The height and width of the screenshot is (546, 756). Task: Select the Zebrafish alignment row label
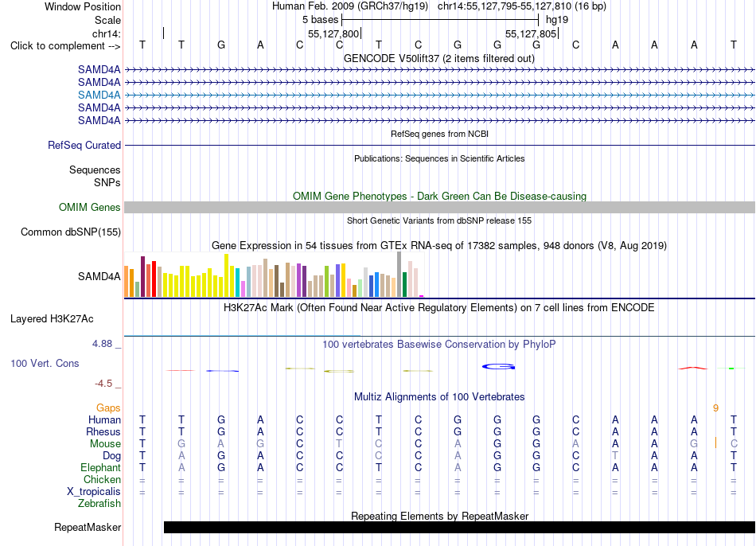[99, 504]
